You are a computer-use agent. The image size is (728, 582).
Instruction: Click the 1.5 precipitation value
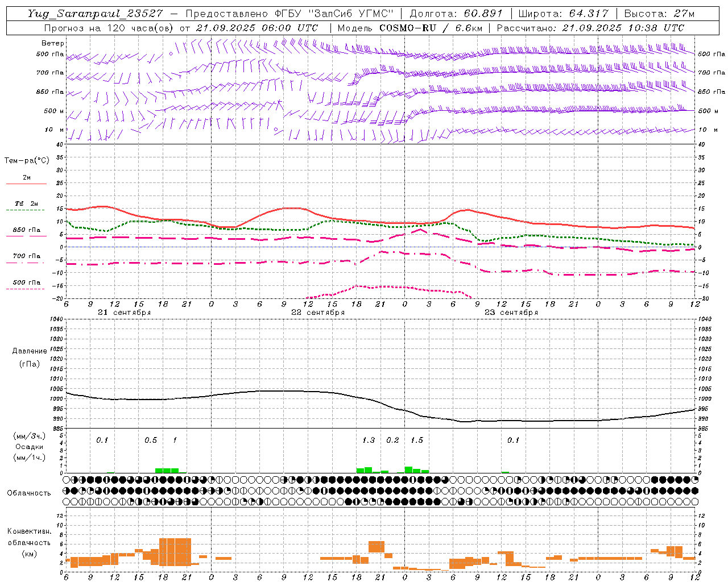[417, 440]
